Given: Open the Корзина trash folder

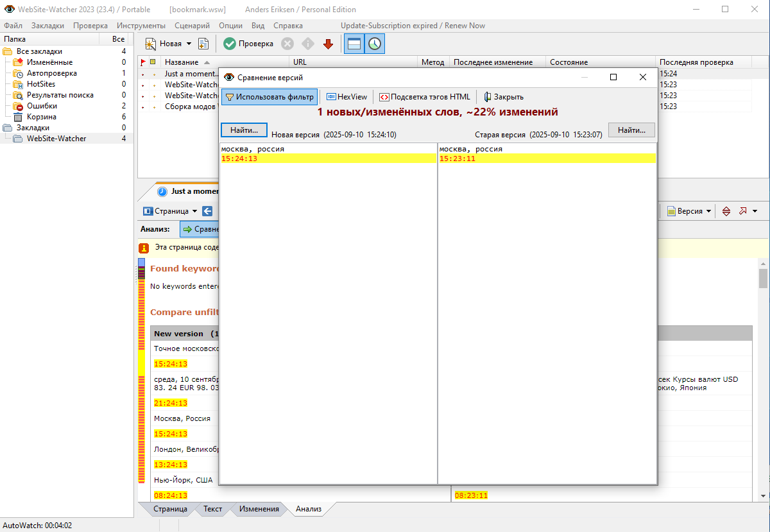Looking at the screenshot, I should [41, 117].
